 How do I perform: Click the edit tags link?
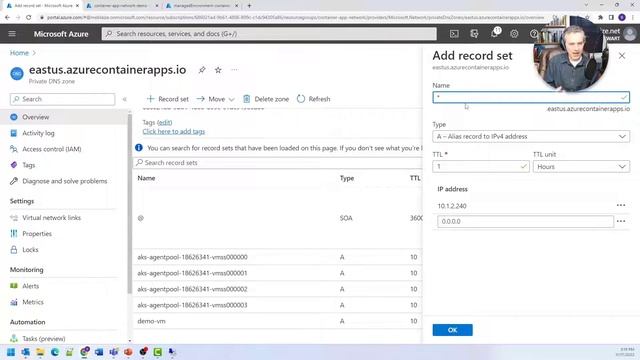(165, 122)
